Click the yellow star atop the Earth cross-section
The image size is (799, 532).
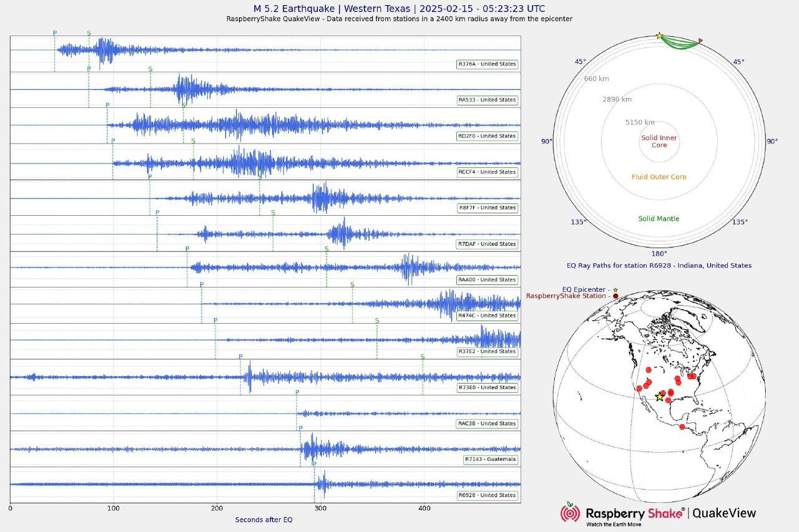[x=659, y=36]
